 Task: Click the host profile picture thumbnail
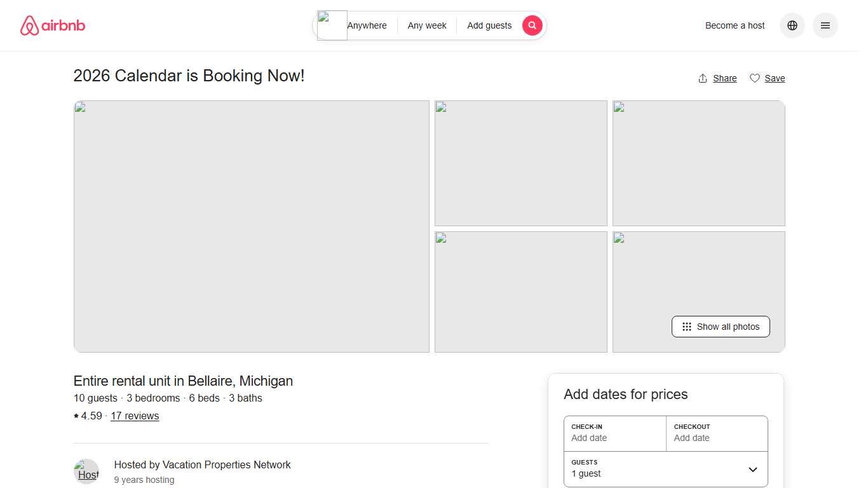(x=86, y=471)
